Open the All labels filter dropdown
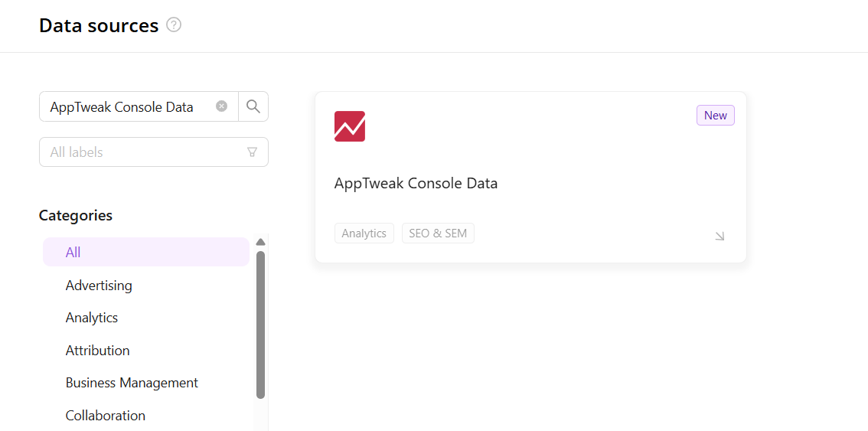This screenshot has height=431, width=868. (x=145, y=152)
